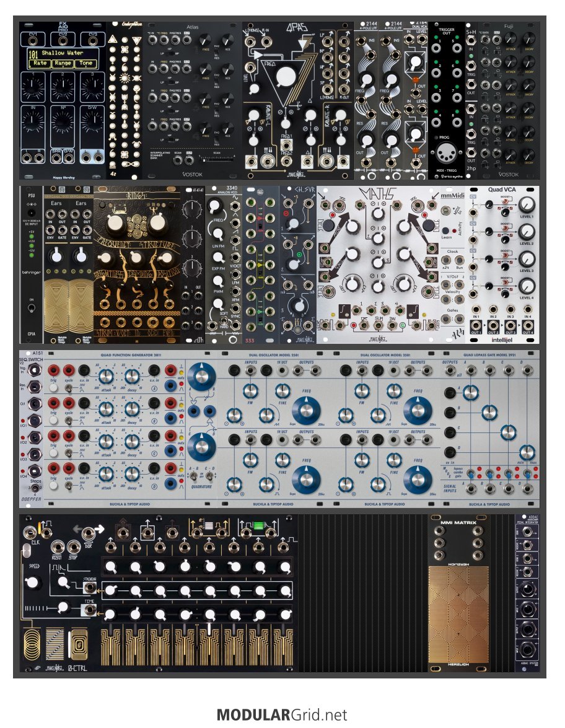Screen dimensions: 565x728
Task: Click the 281t row A white trig button
Action: (x=54, y=387)
